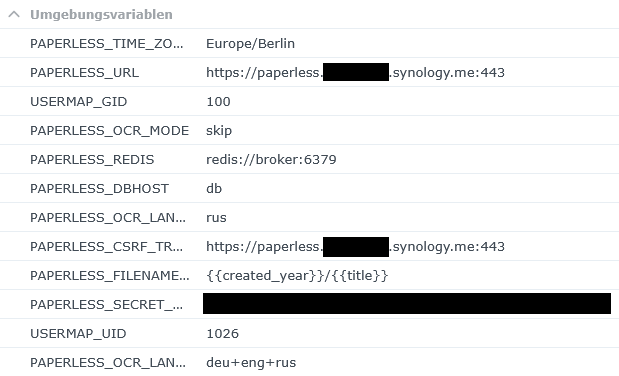619x376 pixels.
Task: Select the rus OCR language value
Action: click(x=216, y=218)
